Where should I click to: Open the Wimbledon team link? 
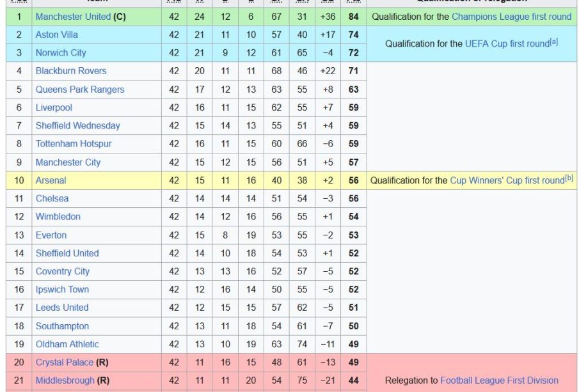point(58,216)
